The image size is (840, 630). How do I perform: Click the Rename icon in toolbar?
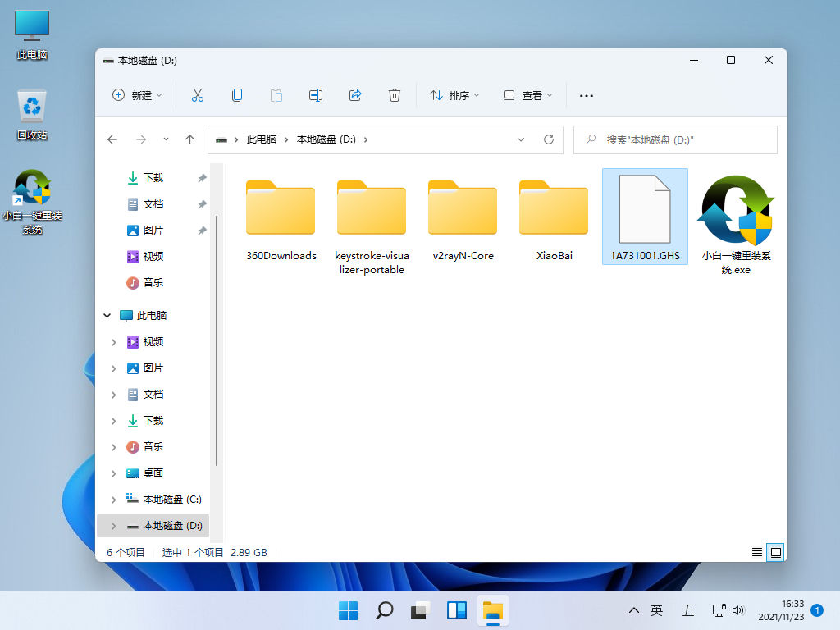pyautogui.click(x=316, y=95)
